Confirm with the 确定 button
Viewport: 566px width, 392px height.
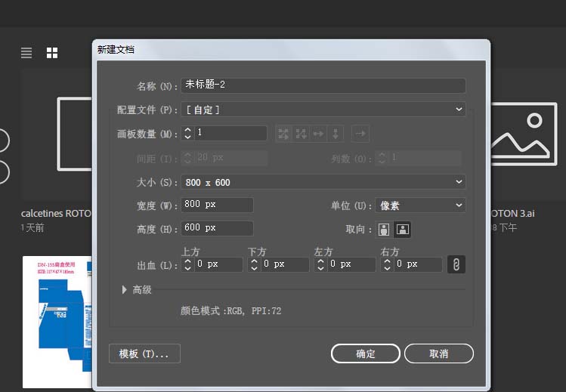pyautogui.click(x=366, y=353)
